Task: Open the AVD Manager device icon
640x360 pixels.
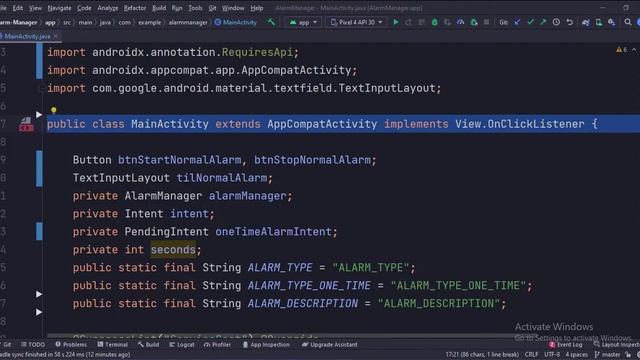Action: 599,22
